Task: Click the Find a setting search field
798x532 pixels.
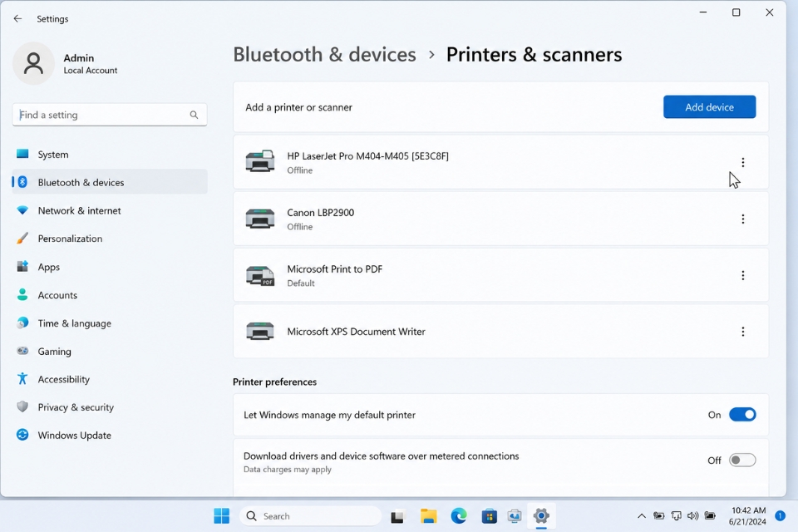Action: tap(110, 115)
